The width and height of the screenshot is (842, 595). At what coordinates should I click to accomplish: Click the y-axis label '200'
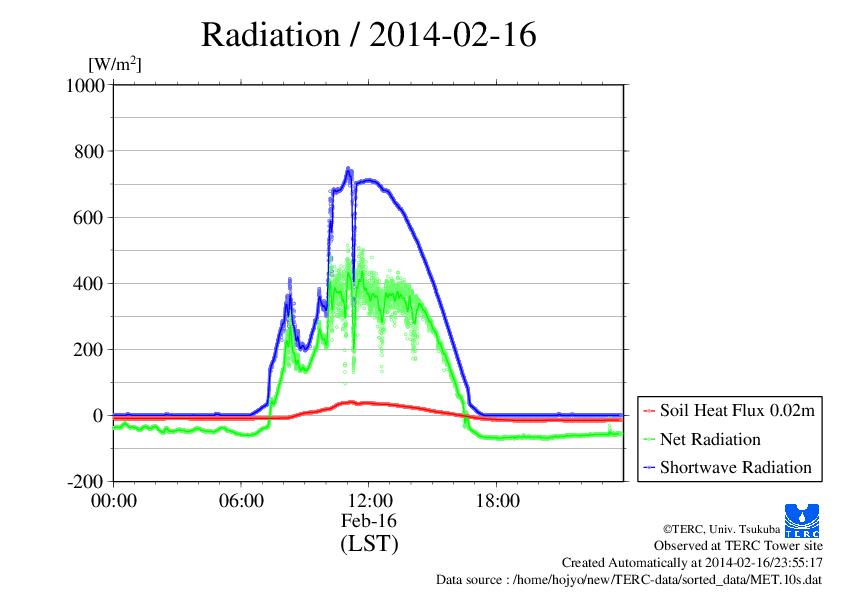pos(89,350)
